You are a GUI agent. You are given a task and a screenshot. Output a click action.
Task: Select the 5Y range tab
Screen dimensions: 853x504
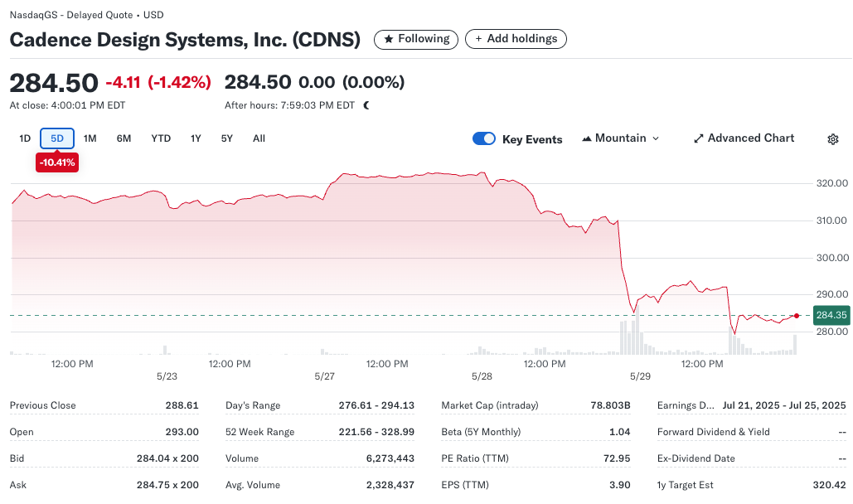(x=227, y=138)
